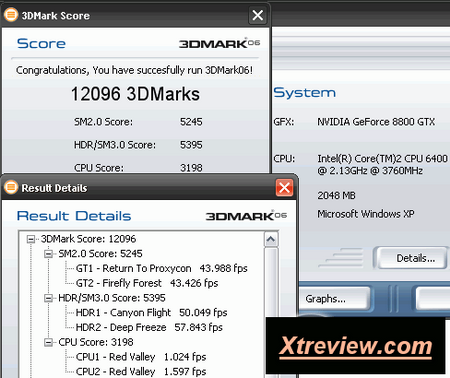The width and height of the screenshot is (450, 378).
Task: Select CPU1 - Red Valley result
Action: pyautogui.click(x=141, y=357)
